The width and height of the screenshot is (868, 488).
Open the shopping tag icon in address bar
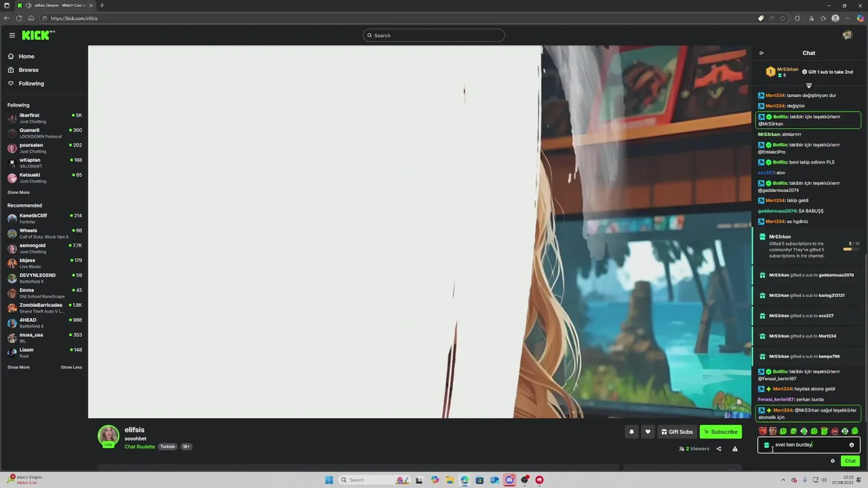[x=761, y=18]
